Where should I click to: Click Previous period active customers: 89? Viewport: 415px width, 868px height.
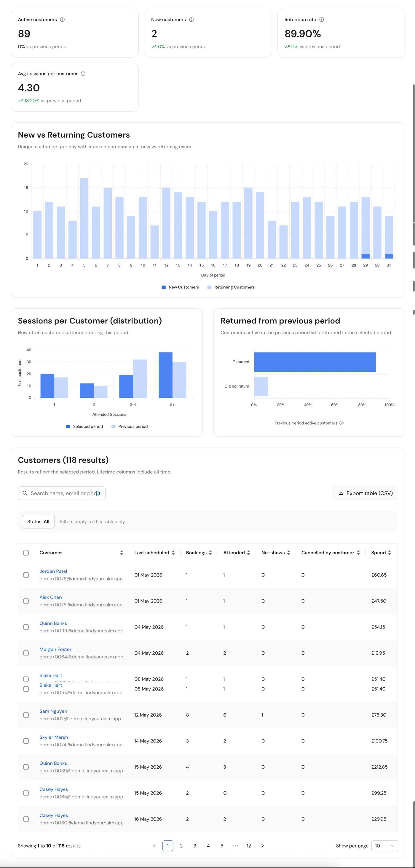tap(309, 423)
